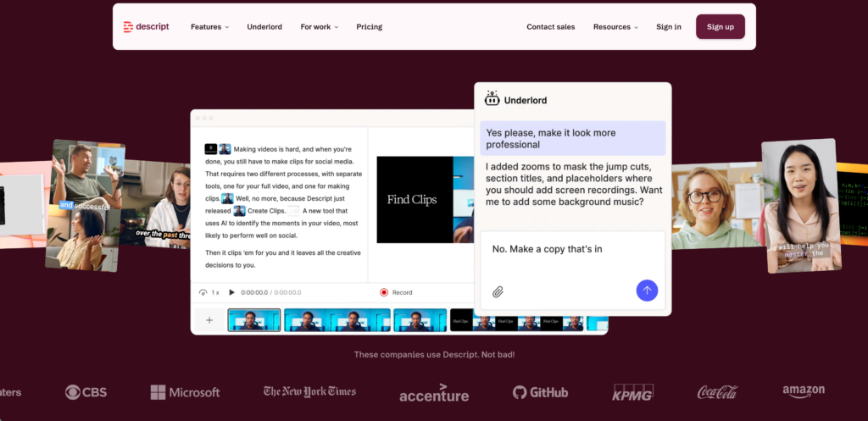Click the Sign in link

tap(668, 26)
